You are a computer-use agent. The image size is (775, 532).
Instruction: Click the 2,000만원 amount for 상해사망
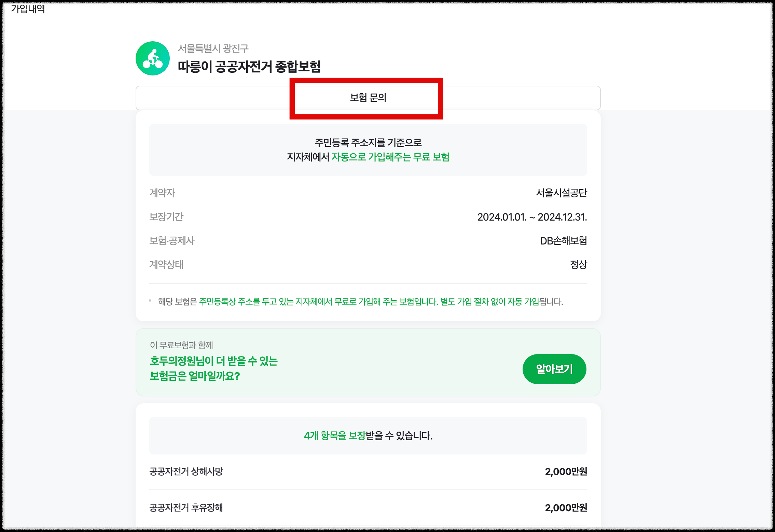pyautogui.click(x=566, y=472)
